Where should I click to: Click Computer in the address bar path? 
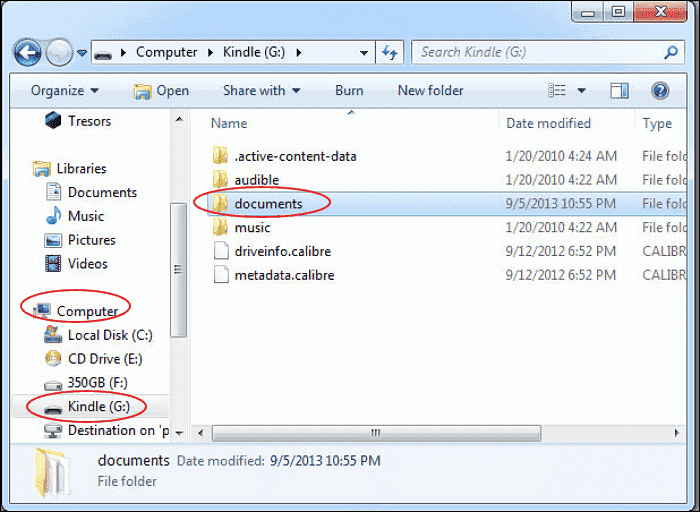(166, 52)
